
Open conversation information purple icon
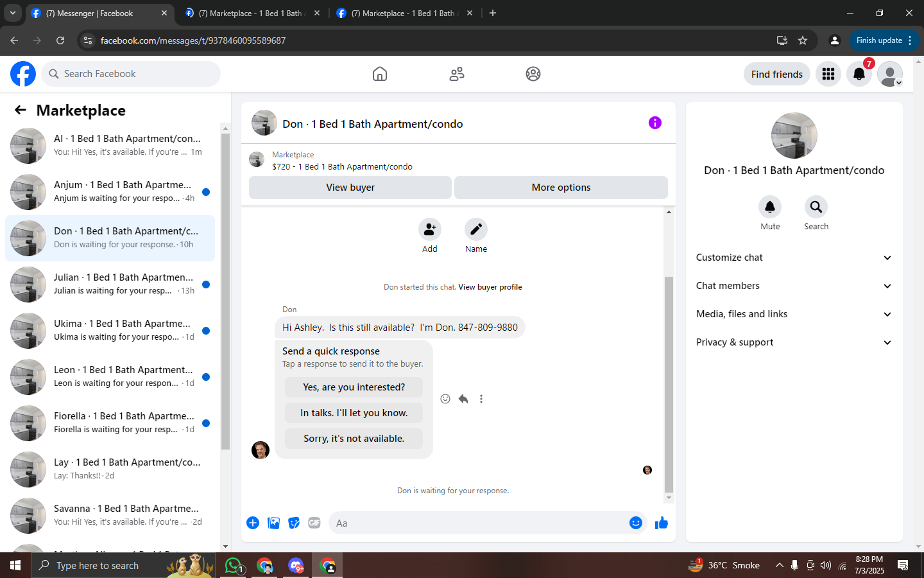point(654,123)
